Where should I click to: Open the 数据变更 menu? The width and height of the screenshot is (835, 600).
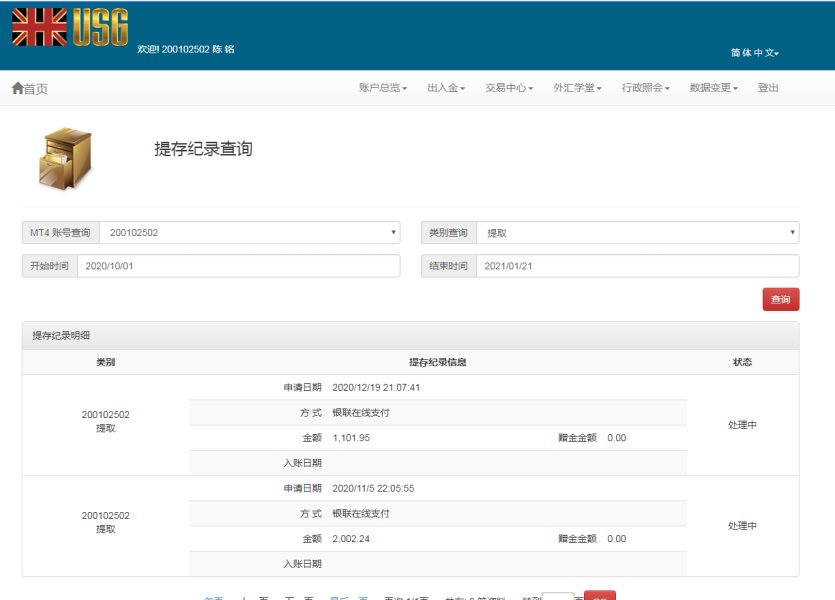point(713,88)
